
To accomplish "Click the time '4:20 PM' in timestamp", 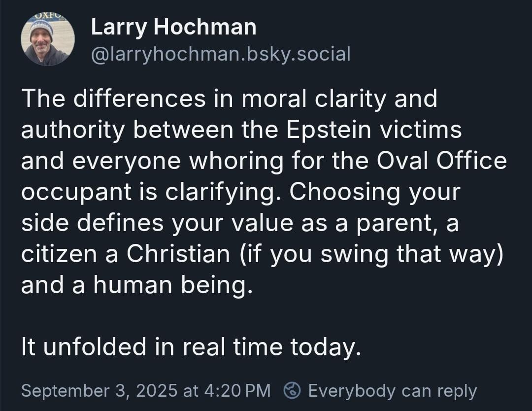I will [237, 390].
